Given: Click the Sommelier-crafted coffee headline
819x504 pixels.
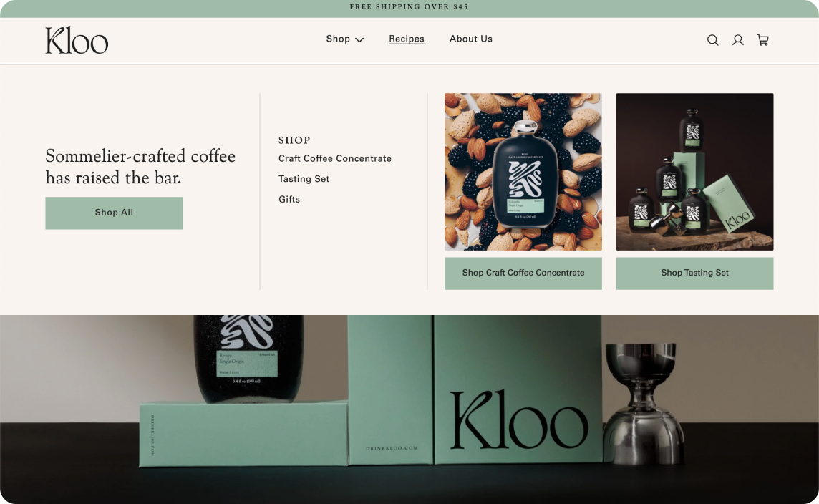Looking at the screenshot, I should [140, 167].
